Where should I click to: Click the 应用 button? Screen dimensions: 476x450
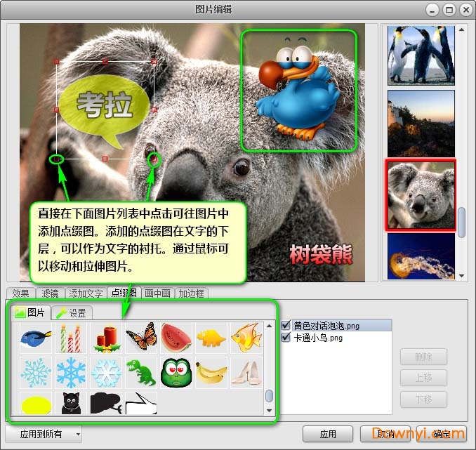point(327,434)
